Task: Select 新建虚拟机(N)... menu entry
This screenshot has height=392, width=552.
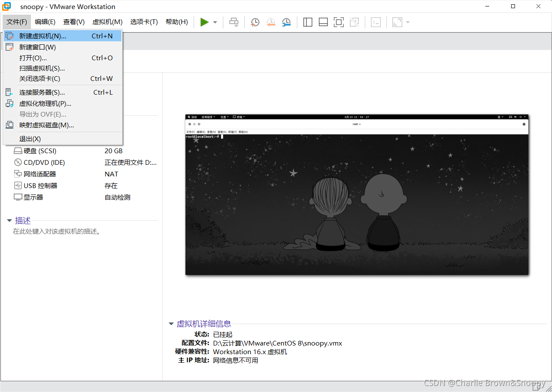Action: pyautogui.click(x=63, y=36)
